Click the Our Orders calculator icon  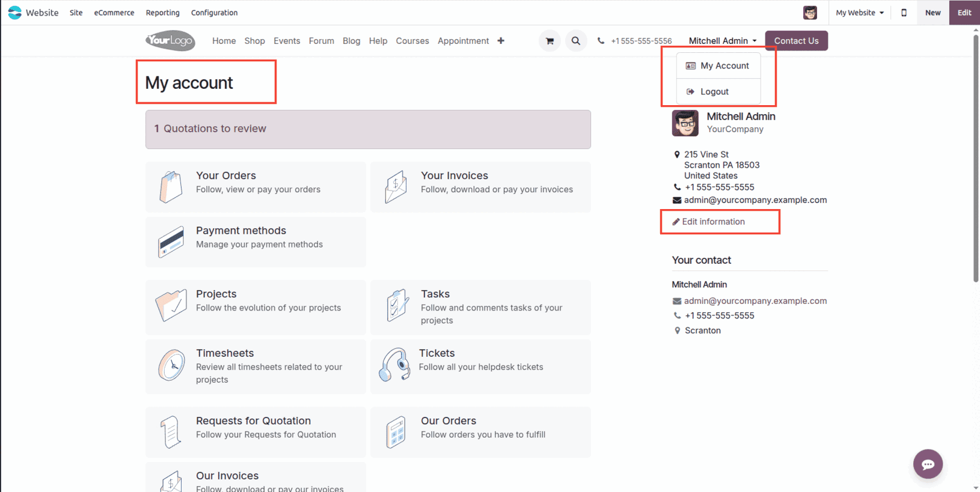pyautogui.click(x=396, y=433)
